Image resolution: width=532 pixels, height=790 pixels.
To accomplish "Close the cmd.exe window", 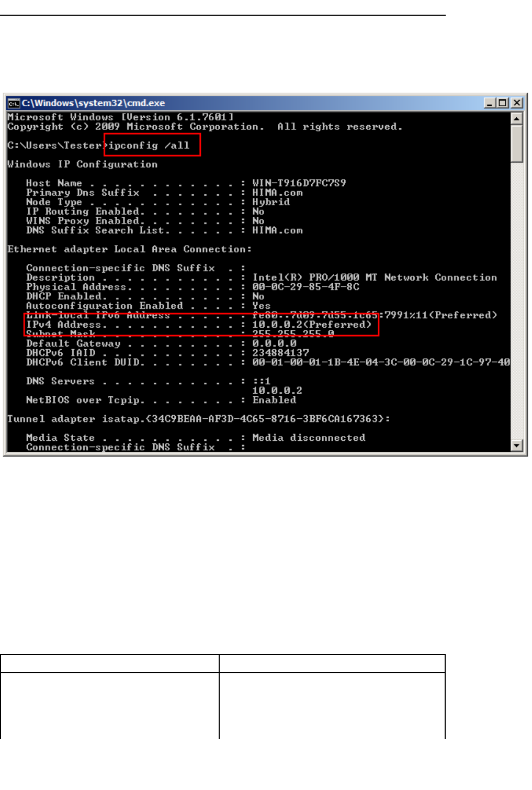I will click(x=516, y=103).
